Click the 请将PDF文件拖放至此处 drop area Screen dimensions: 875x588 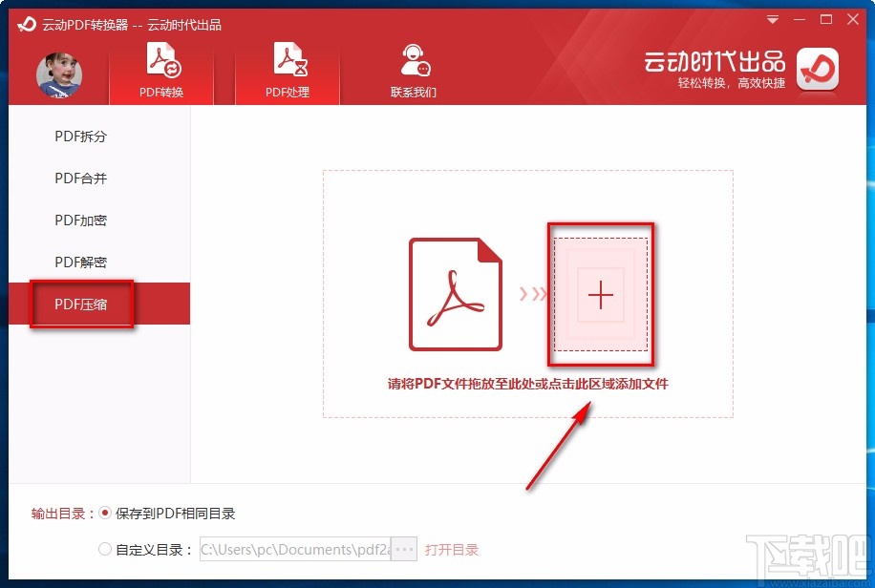528,383
